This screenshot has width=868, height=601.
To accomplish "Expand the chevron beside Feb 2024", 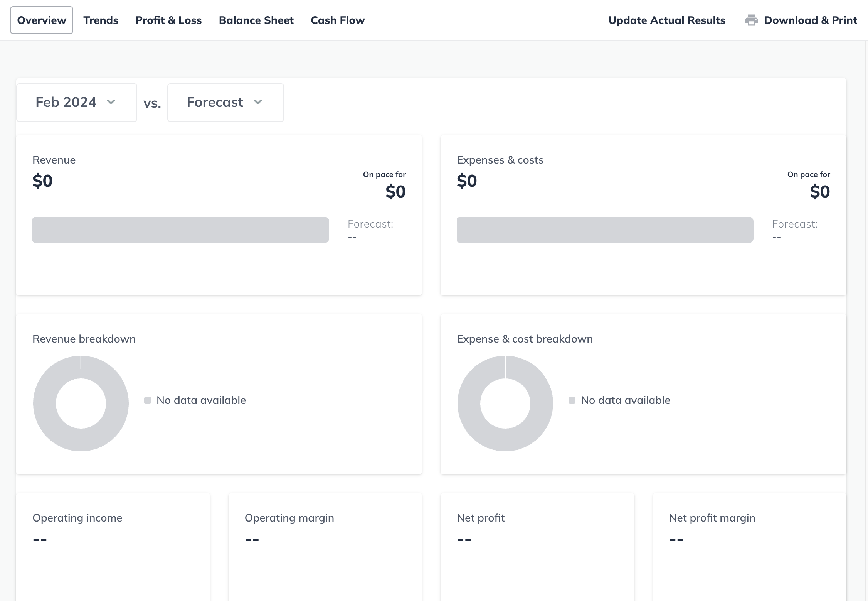I will (111, 103).
